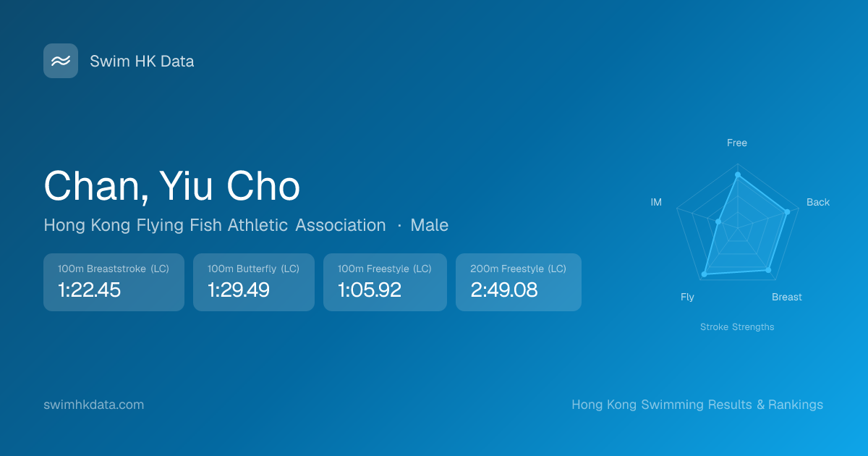Click the Male gender label
The width and height of the screenshot is (868, 456).
click(429, 225)
